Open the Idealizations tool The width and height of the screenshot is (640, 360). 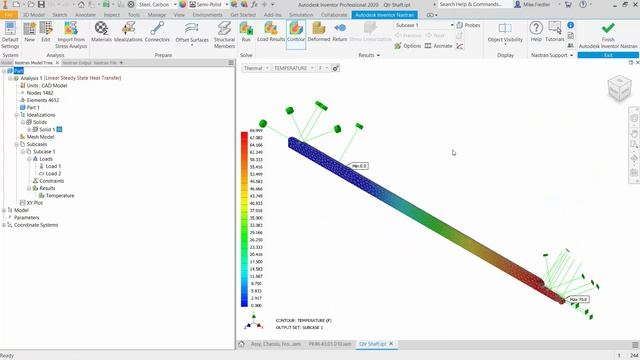(x=128, y=32)
